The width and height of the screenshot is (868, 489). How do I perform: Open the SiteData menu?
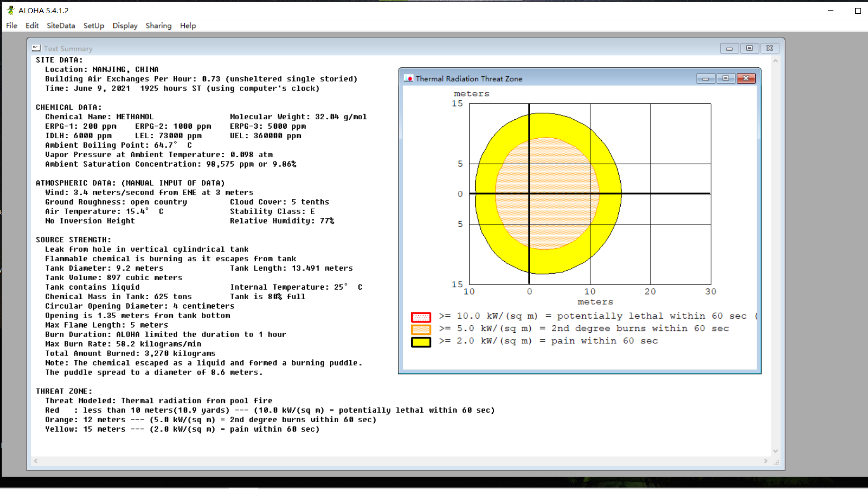coord(61,26)
